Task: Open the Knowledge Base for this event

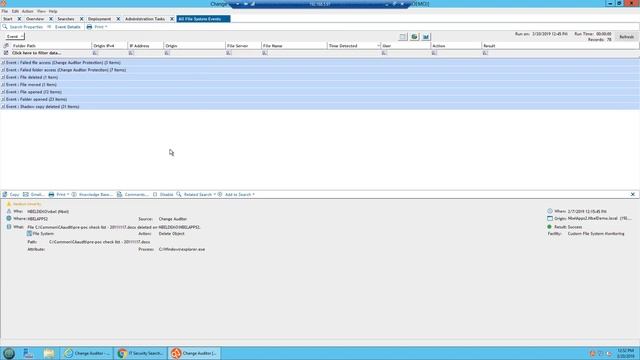Action: tap(92, 195)
